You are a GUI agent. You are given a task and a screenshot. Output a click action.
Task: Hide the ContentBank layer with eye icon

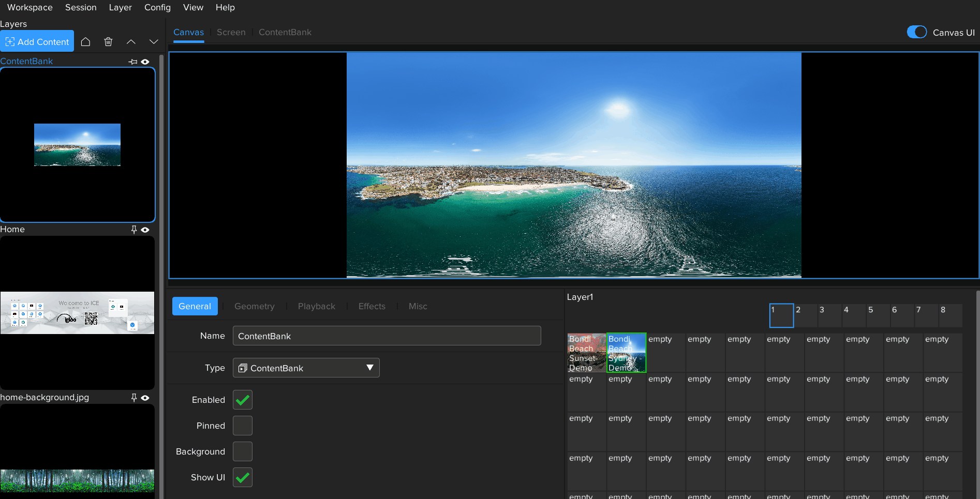click(145, 62)
